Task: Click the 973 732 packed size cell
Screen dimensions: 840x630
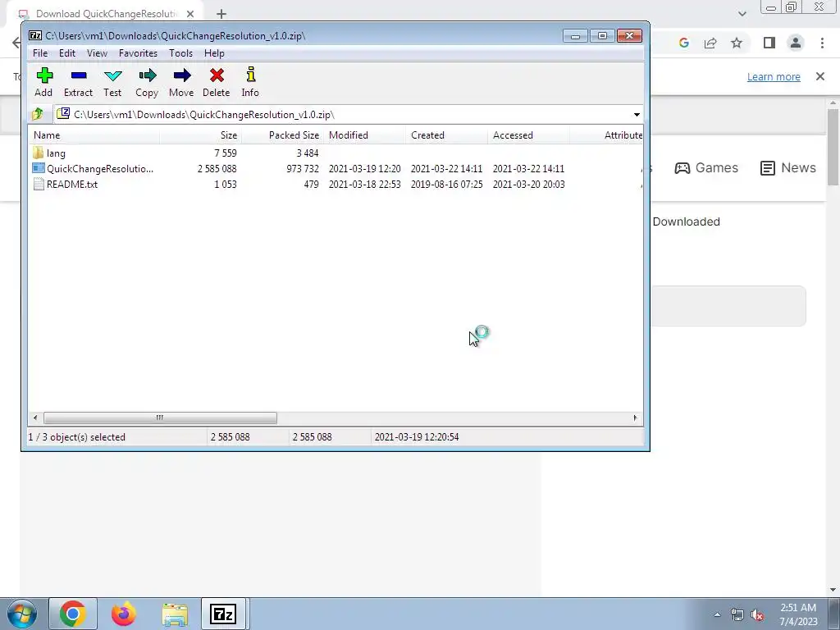Action: (302, 169)
